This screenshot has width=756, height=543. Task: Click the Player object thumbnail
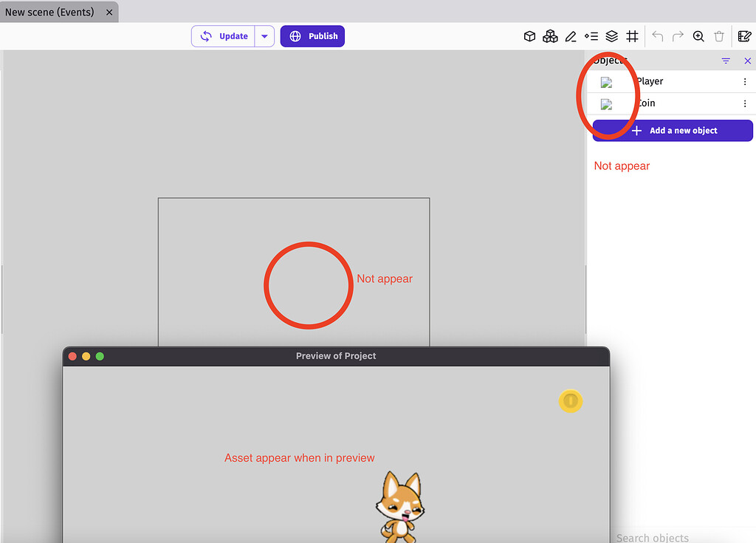pos(607,81)
